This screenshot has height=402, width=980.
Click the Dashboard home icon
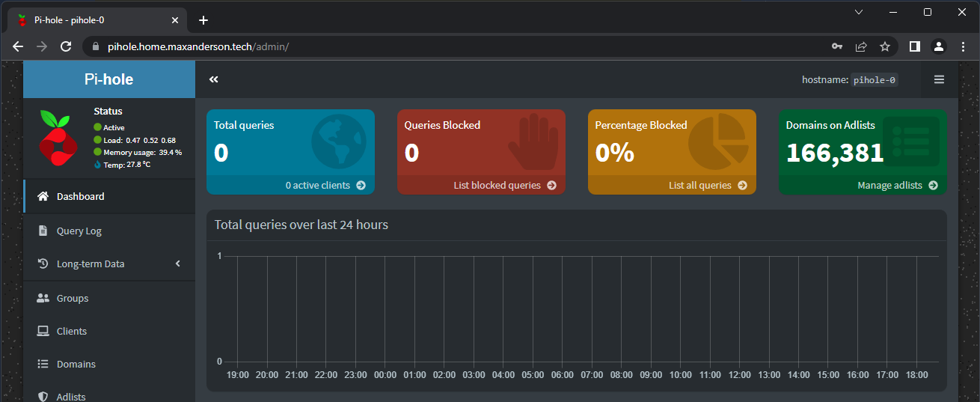tap(43, 196)
